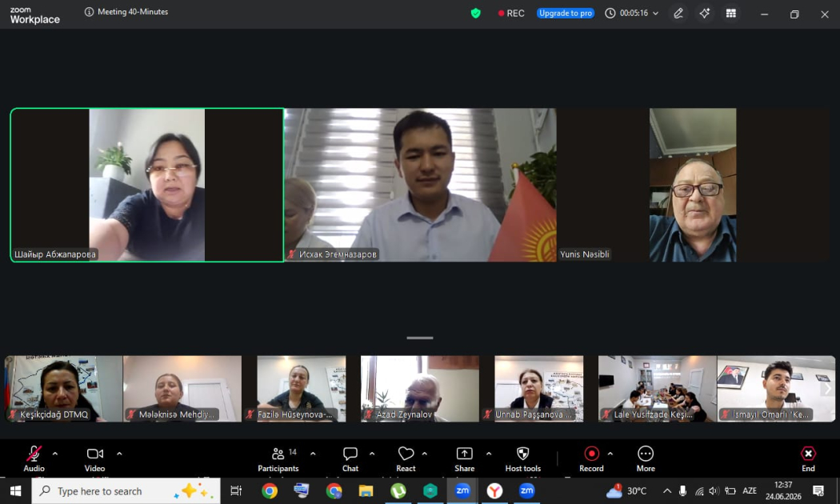This screenshot has width=840, height=504.
Task: Open meeting info icon beside Meeting 40-Minutes
Action: [89, 12]
